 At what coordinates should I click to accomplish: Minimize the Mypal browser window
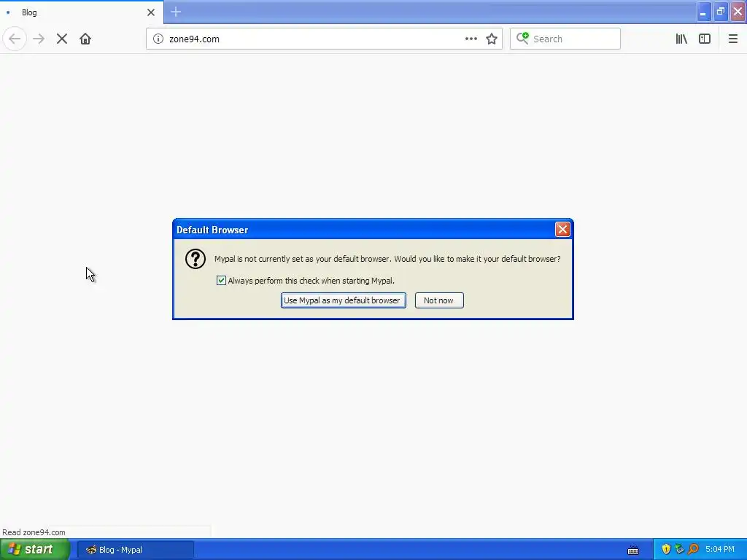point(703,12)
